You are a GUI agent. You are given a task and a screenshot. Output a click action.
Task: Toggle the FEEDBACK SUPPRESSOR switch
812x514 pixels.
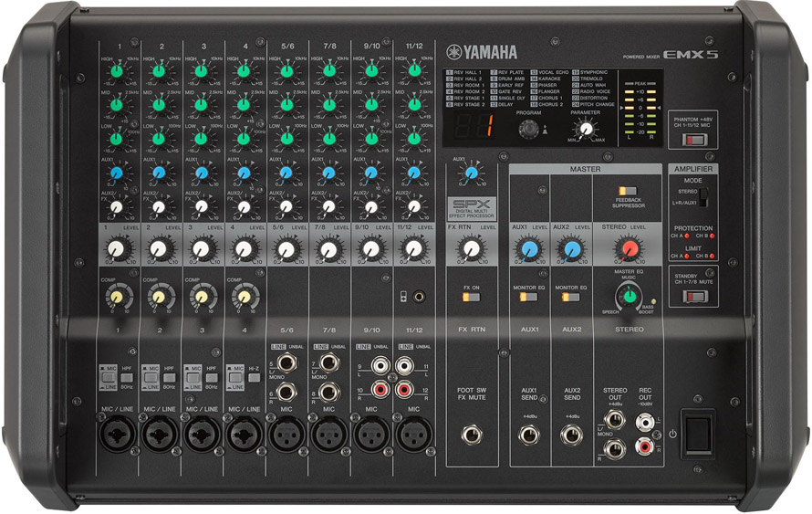[x=627, y=191]
